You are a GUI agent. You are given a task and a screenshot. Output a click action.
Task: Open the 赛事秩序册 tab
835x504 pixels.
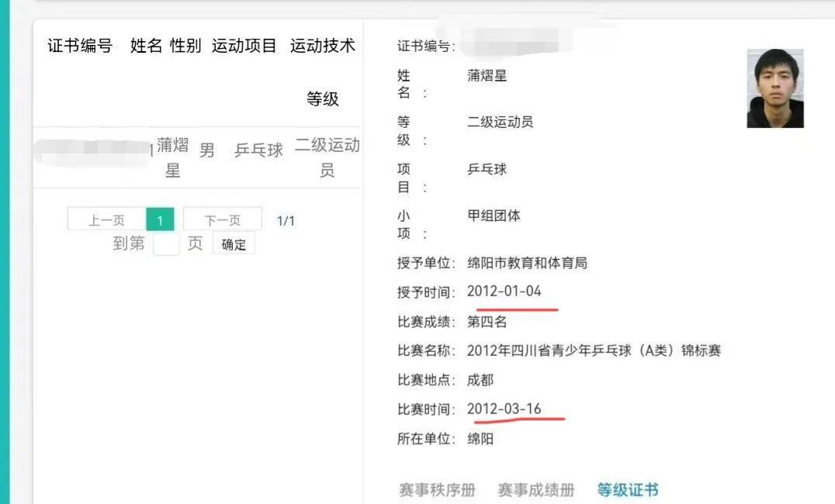(437, 490)
